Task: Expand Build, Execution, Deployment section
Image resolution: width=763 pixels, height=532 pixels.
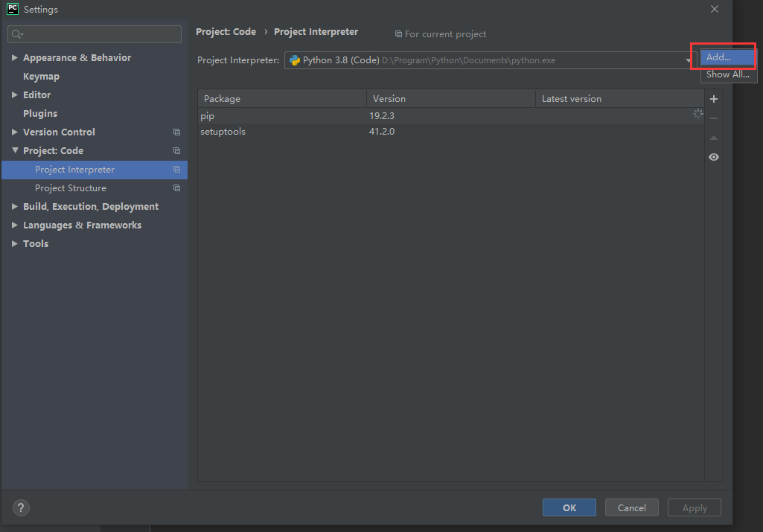Action: [15, 206]
